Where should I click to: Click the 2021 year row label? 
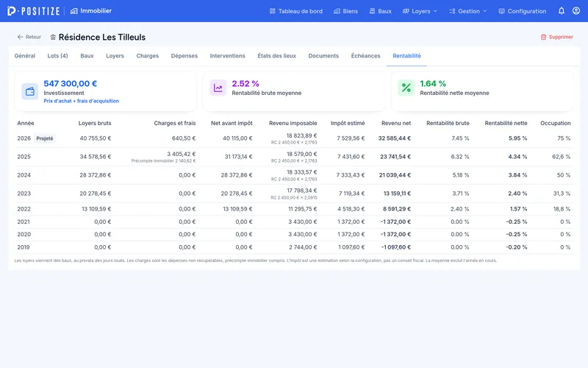(24, 222)
